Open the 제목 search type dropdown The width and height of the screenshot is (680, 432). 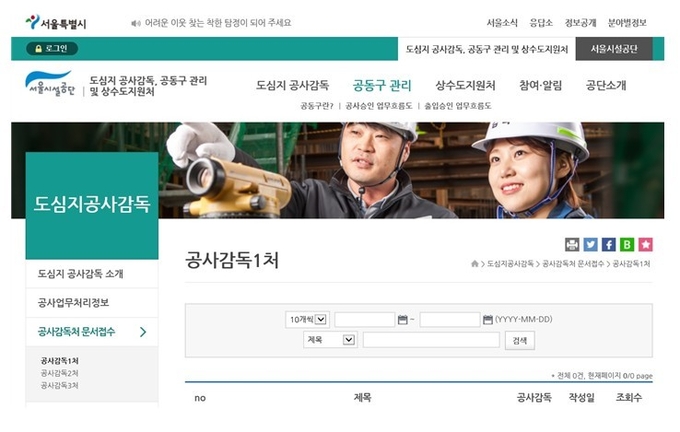pos(330,340)
